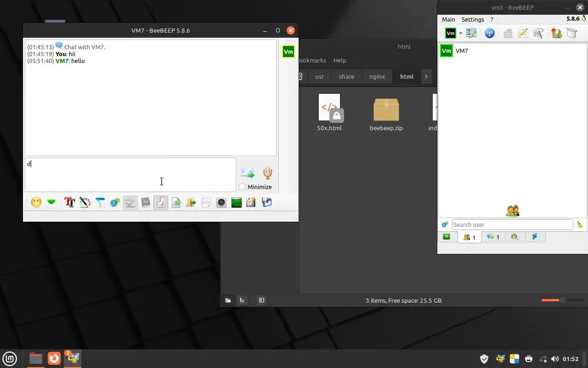Click the white bucket icon
Viewport: 588px width, 368px height.
(571, 33)
